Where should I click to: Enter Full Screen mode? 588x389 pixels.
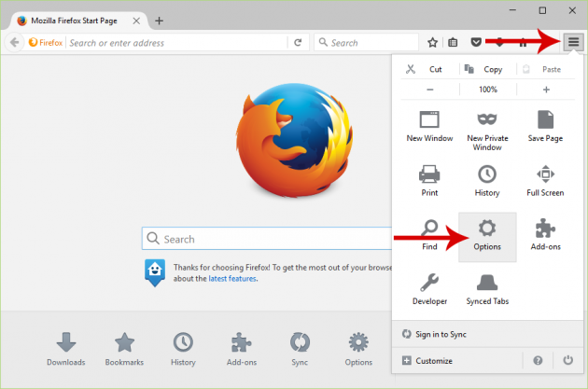click(545, 181)
